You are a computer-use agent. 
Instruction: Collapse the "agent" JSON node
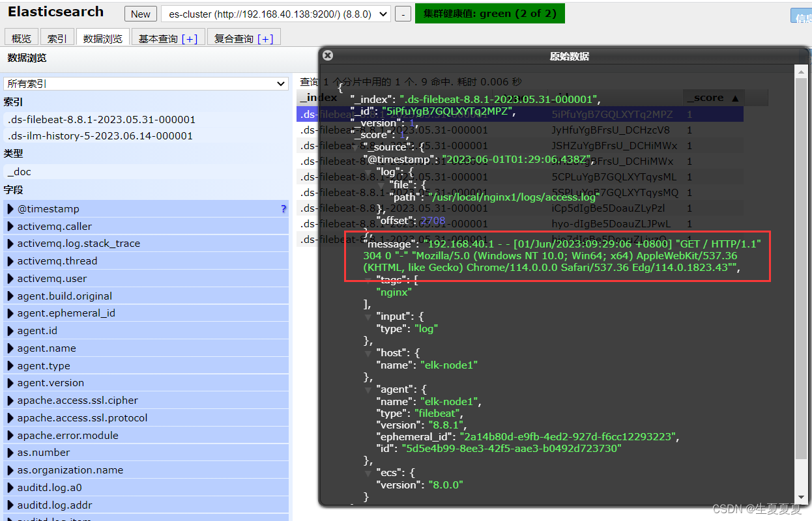click(x=368, y=389)
